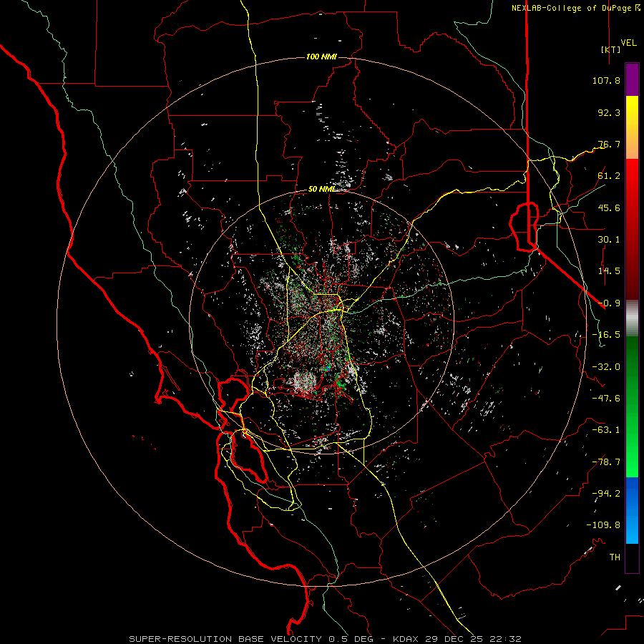Click the -78.7 velocity legend value
This screenshot has width=644, height=644.
click(606, 462)
